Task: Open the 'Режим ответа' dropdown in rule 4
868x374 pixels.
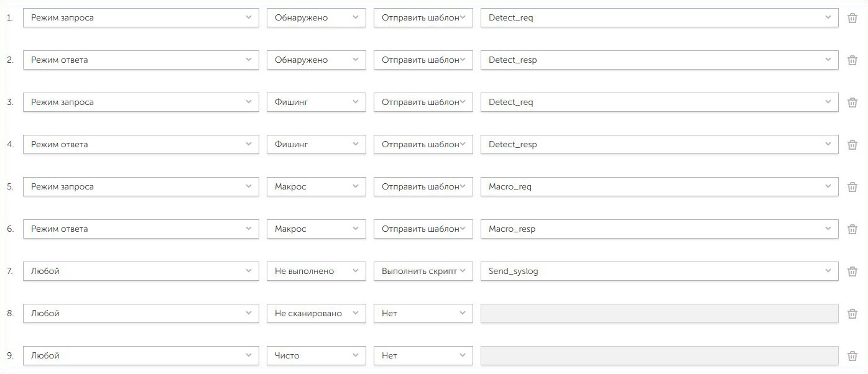Action: [x=141, y=145]
